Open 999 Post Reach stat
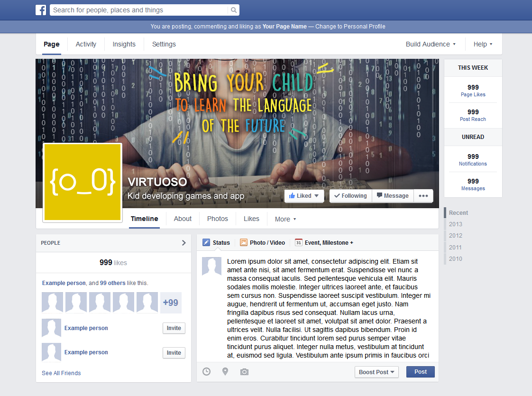This screenshot has height=396, width=532. (x=473, y=115)
